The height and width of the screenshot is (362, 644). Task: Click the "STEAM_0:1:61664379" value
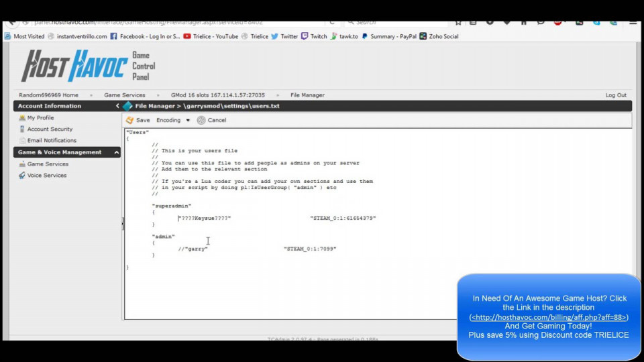(343, 218)
